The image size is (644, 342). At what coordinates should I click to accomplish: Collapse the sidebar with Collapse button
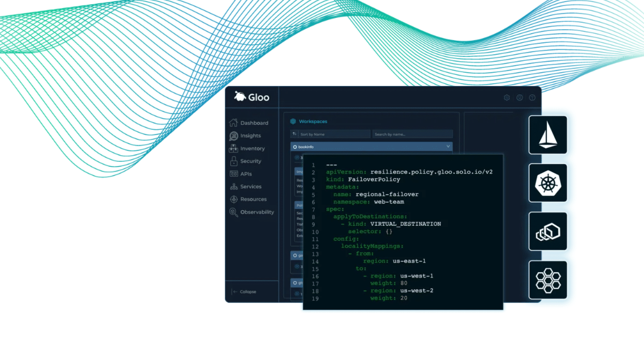(x=244, y=292)
